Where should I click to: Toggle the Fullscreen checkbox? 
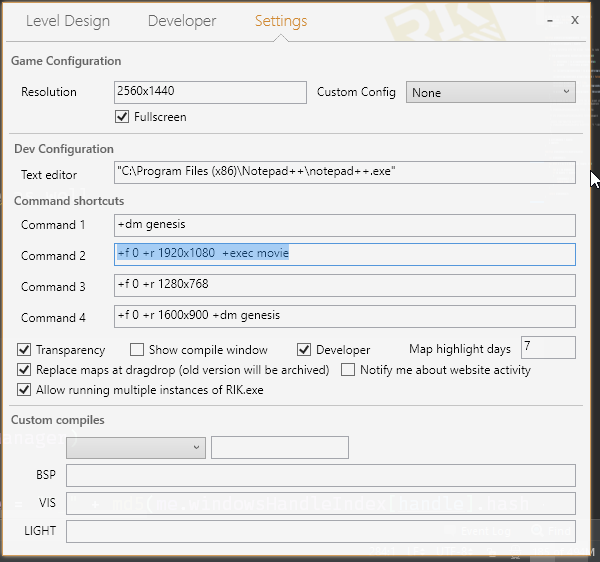(123, 117)
